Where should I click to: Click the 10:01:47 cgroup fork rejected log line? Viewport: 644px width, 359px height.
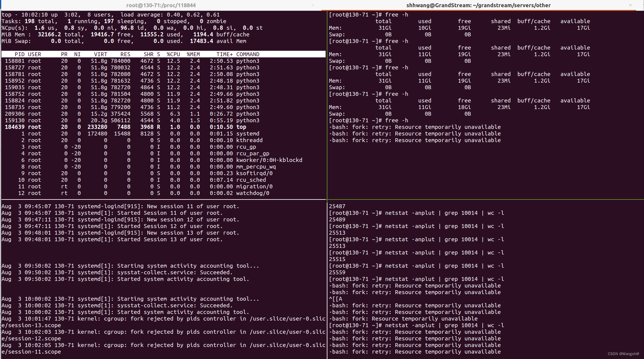tap(163, 322)
